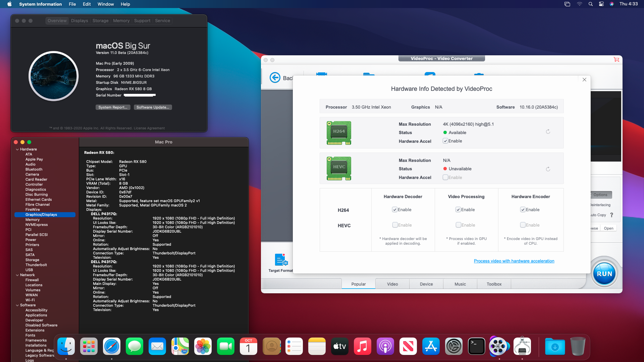Open Spotlight search in menu bar
Screen dimensions: 644x362
coord(590,4)
